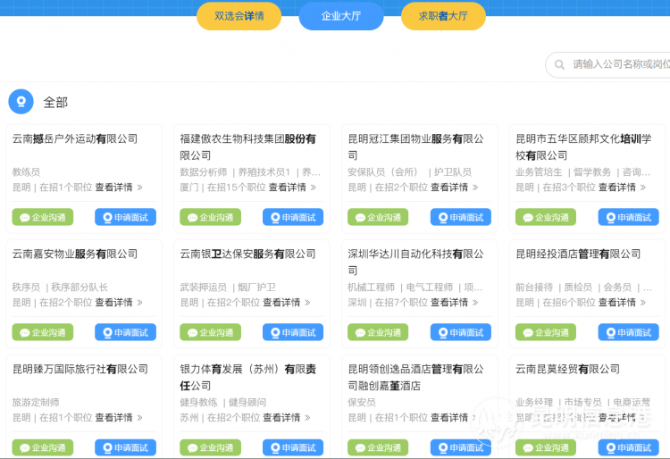Image resolution: width=670 pixels, height=459 pixels.
Task: Click the search magnifier icon
Action: coord(558,65)
